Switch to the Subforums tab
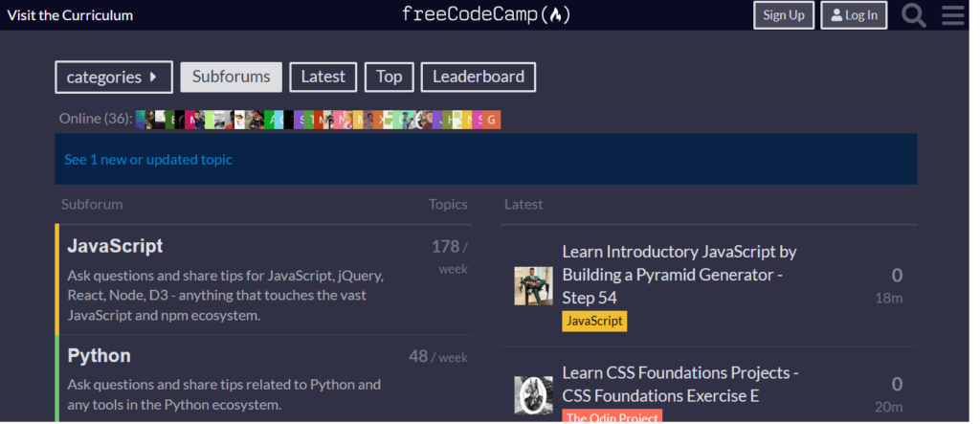 pyautogui.click(x=232, y=77)
